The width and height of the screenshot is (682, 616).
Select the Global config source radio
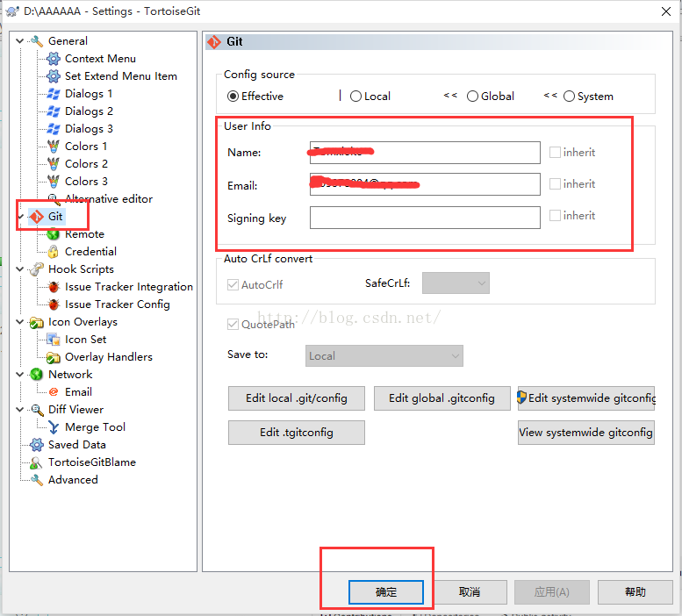click(x=472, y=96)
